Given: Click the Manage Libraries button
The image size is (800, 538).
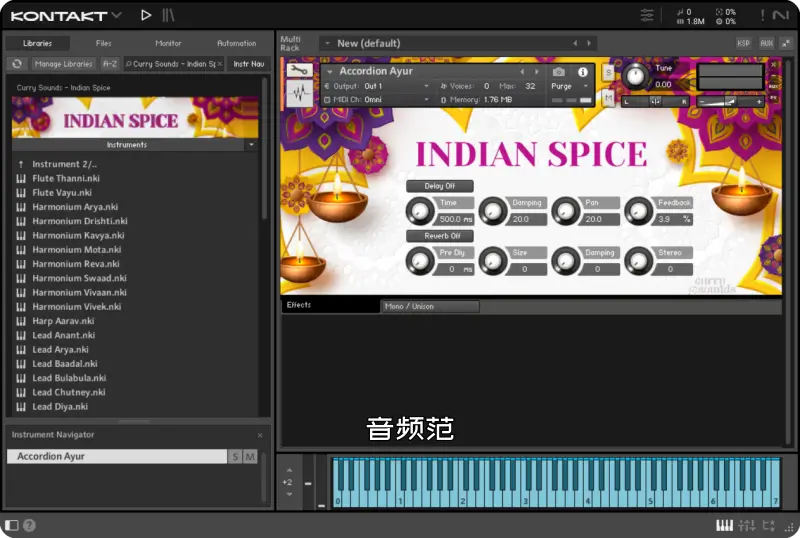Looking at the screenshot, I should click(63, 64).
